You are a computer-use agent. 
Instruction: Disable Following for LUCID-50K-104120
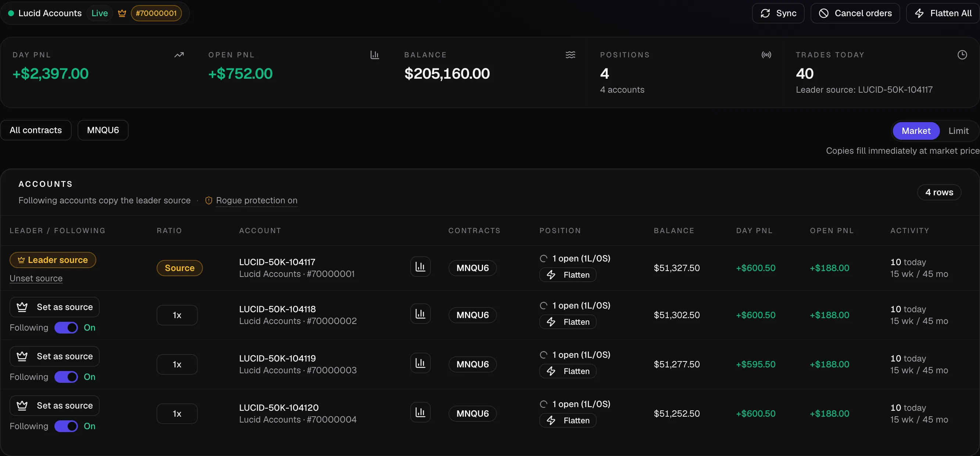(x=66, y=426)
